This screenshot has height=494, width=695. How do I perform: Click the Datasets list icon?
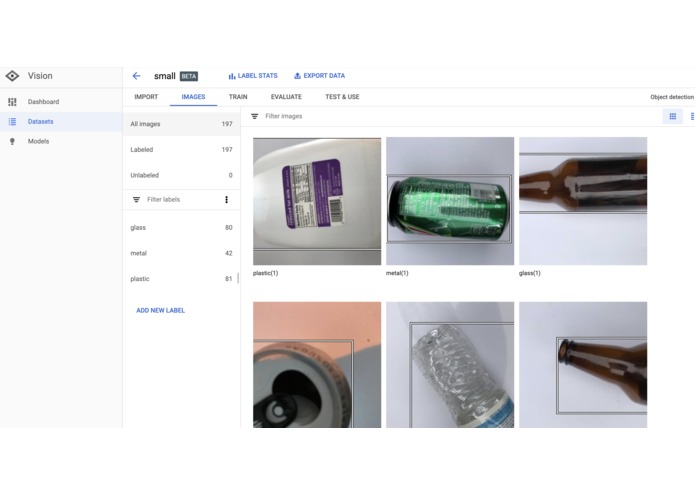pos(12,121)
